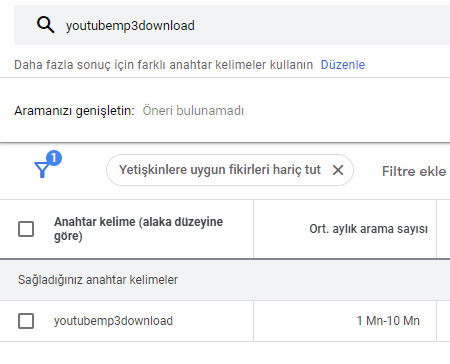Toggle the select-all checkbox in table header

click(x=26, y=229)
